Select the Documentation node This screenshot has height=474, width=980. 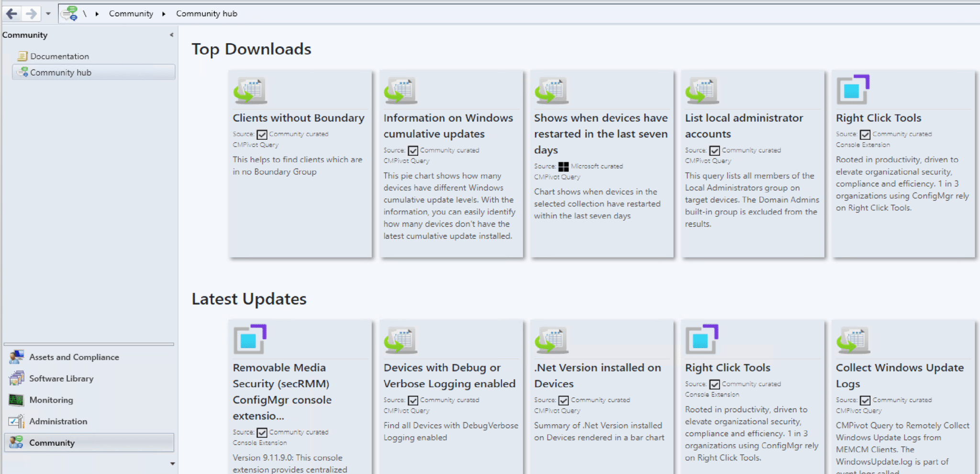click(x=59, y=56)
